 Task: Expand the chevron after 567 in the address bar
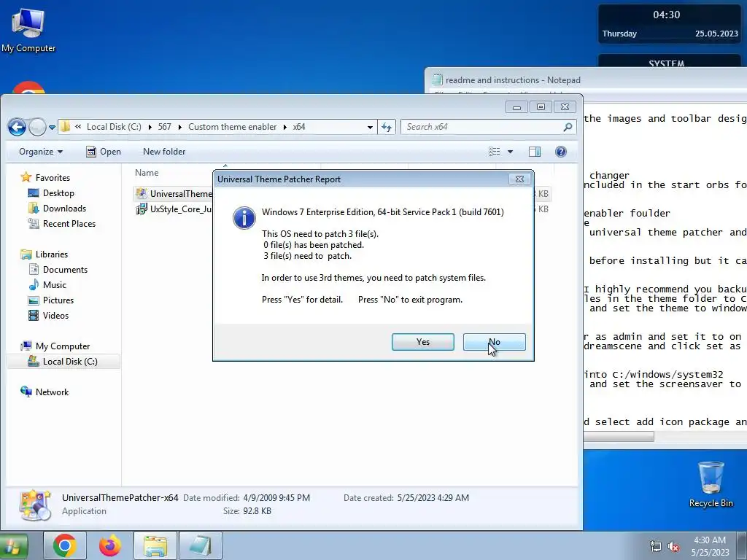(x=179, y=127)
